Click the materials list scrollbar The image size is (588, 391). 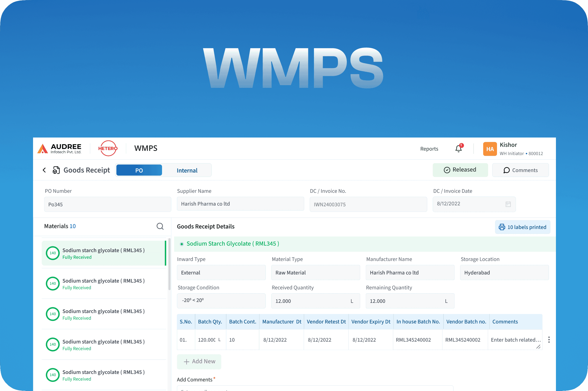point(169,264)
